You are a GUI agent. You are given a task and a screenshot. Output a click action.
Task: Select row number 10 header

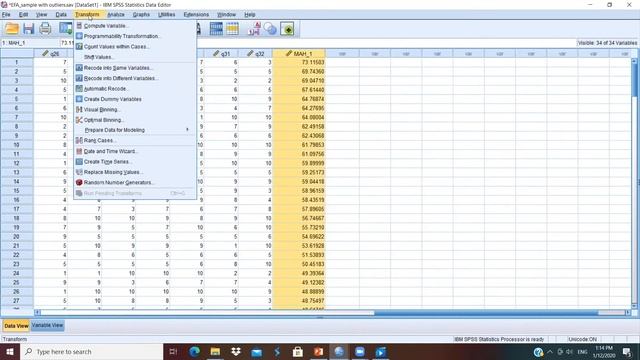(17, 145)
